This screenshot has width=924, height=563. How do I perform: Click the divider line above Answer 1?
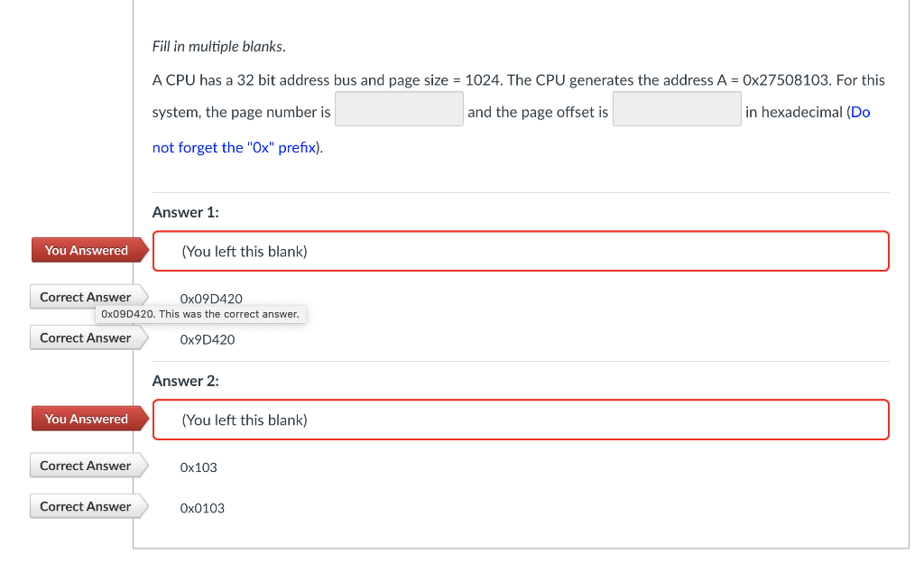click(521, 190)
